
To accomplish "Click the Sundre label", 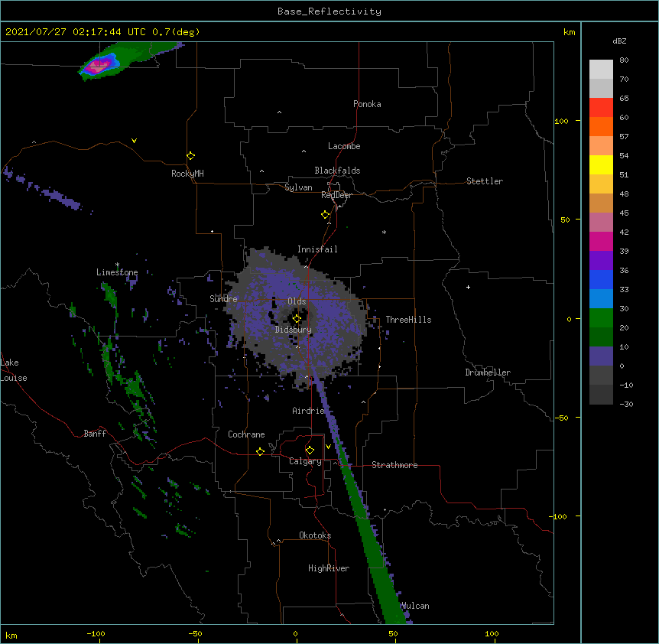I will (x=223, y=299).
